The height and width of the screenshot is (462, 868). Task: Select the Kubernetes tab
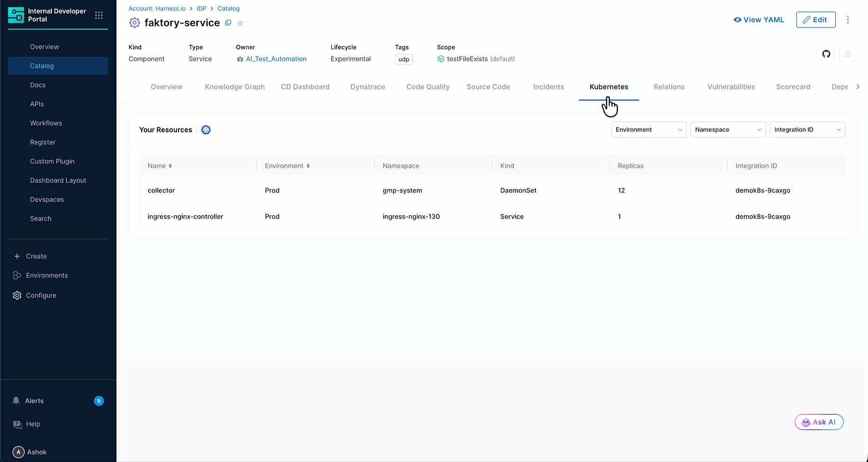[609, 87]
